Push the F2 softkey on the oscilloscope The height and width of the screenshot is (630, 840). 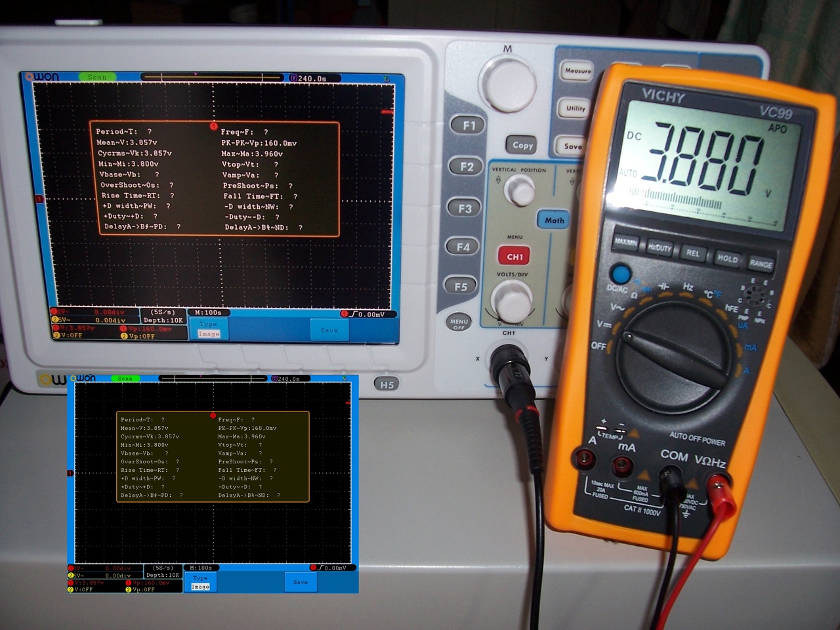(465, 167)
